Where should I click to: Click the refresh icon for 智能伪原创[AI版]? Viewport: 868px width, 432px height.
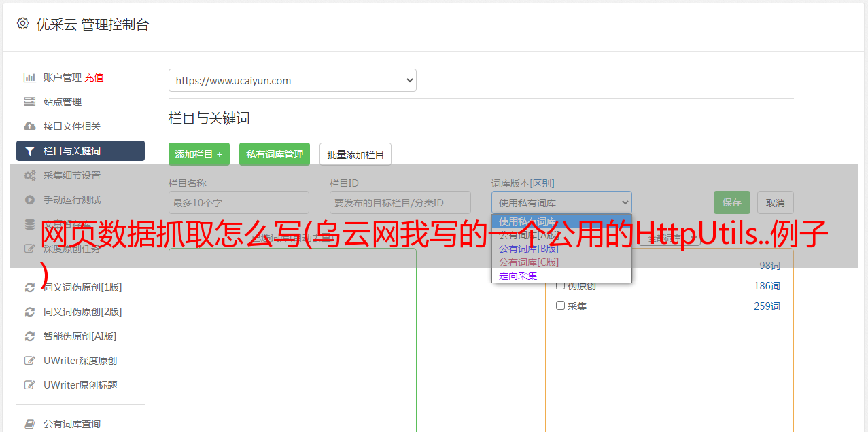click(x=30, y=336)
